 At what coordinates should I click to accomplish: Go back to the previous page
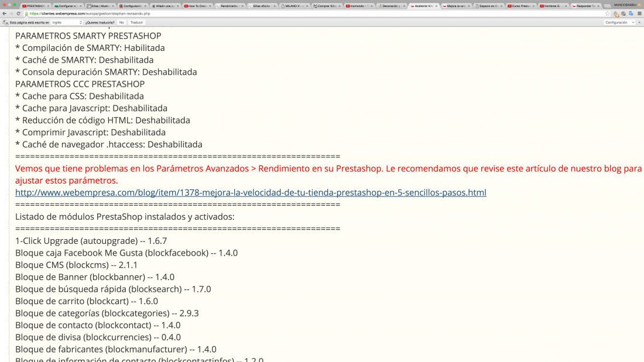(5, 13)
